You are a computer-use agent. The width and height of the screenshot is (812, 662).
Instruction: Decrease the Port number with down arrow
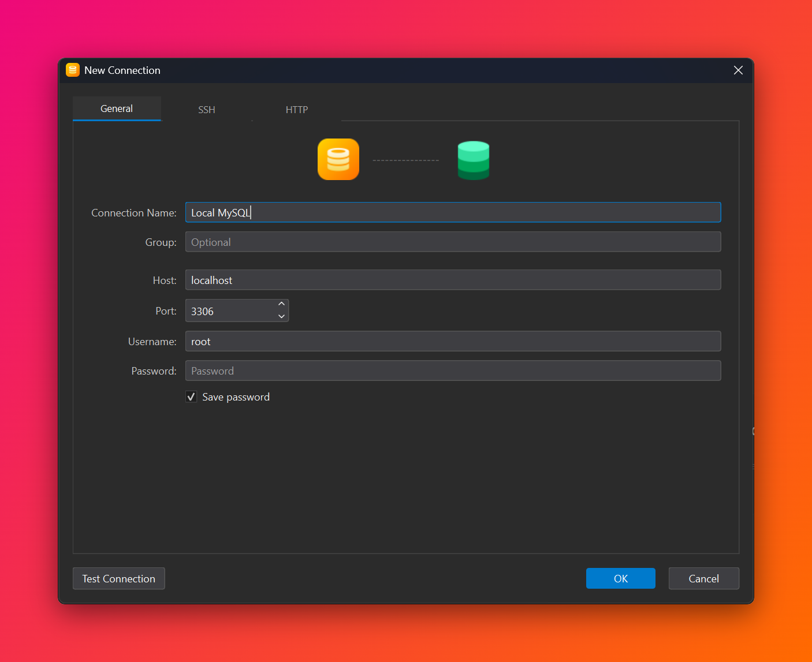point(281,316)
